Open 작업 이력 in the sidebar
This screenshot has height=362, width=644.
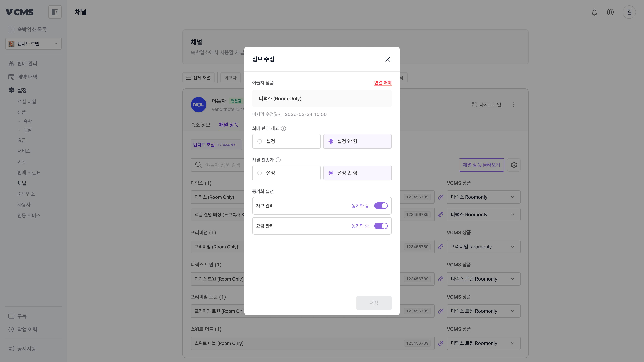[x=23, y=329]
